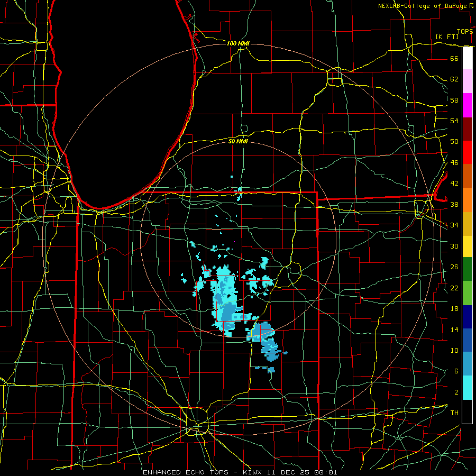Click the white swatch in the tops legend

tap(467, 58)
